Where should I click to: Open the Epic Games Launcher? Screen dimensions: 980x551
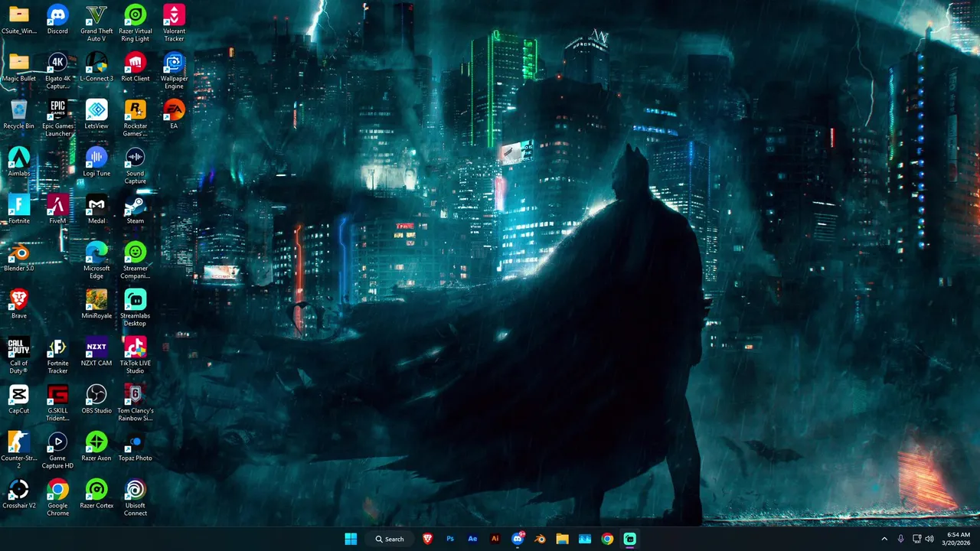(x=57, y=119)
